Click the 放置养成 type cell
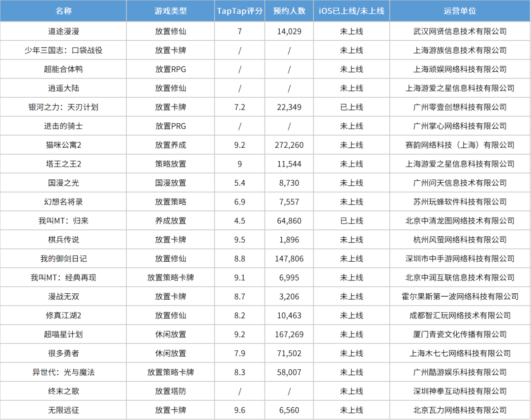Viewport: 531px width, 420px height. 170,145
